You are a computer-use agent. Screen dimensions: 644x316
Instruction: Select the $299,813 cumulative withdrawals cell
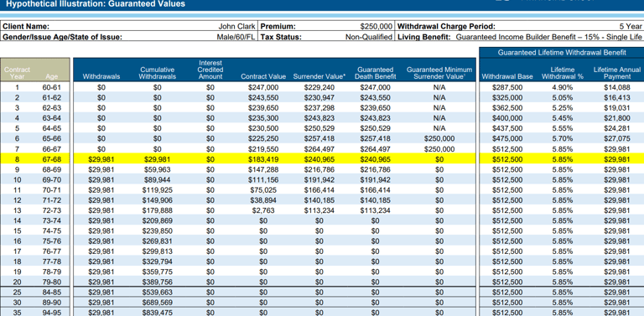158,251
